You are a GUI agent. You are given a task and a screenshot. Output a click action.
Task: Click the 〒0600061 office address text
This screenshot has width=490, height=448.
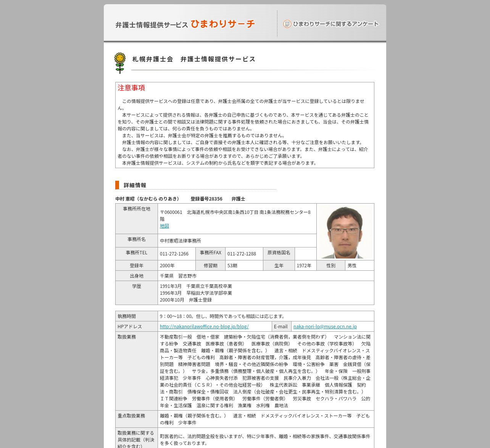point(235,216)
